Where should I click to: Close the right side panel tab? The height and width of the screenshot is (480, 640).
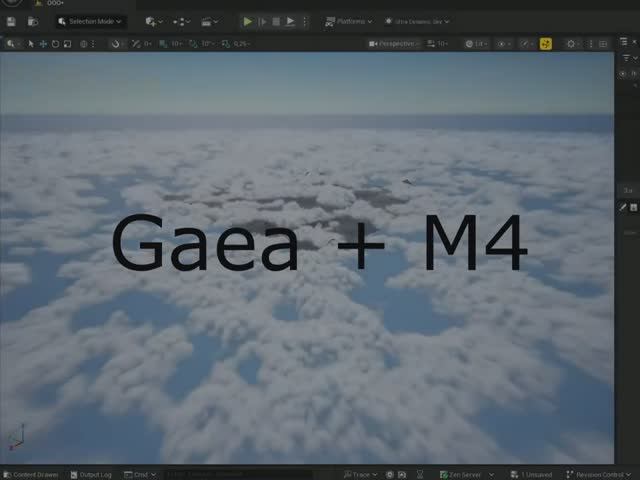634,42
